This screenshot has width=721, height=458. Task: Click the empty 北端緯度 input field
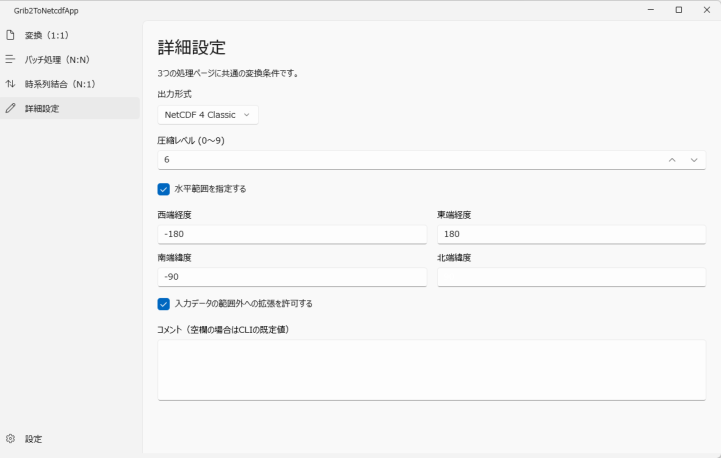tap(572, 277)
